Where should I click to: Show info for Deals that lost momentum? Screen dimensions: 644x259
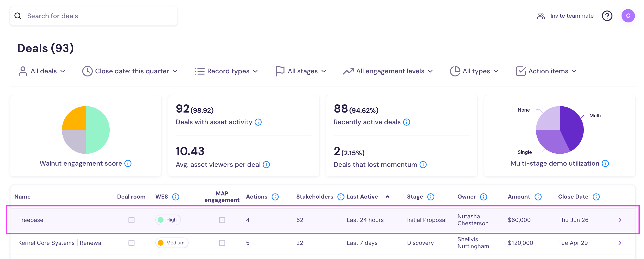[423, 165]
